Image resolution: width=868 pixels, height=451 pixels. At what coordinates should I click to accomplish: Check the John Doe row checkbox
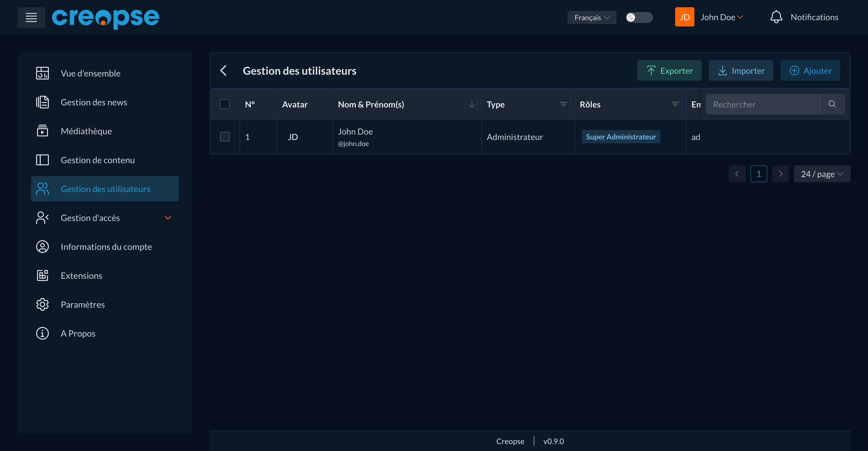pyautogui.click(x=225, y=137)
